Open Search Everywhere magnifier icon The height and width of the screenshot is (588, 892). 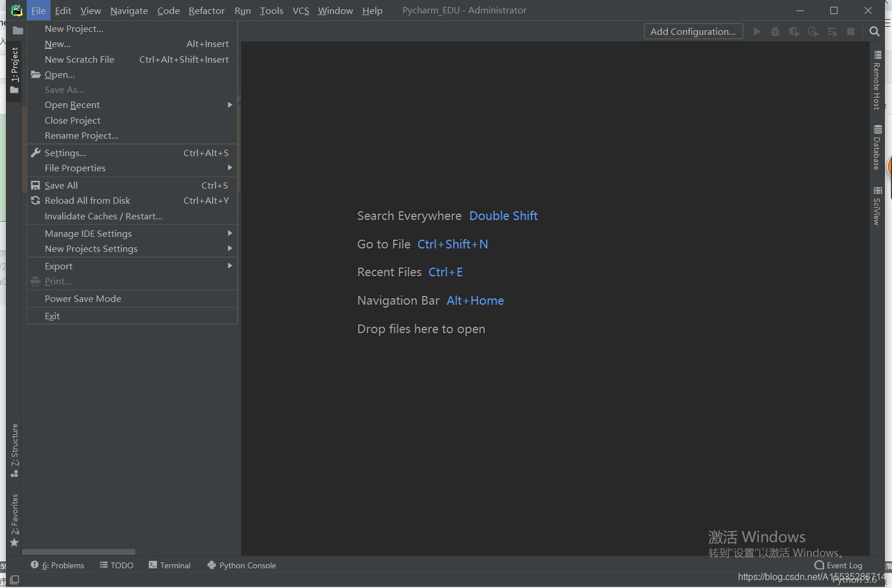click(x=875, y=31)
